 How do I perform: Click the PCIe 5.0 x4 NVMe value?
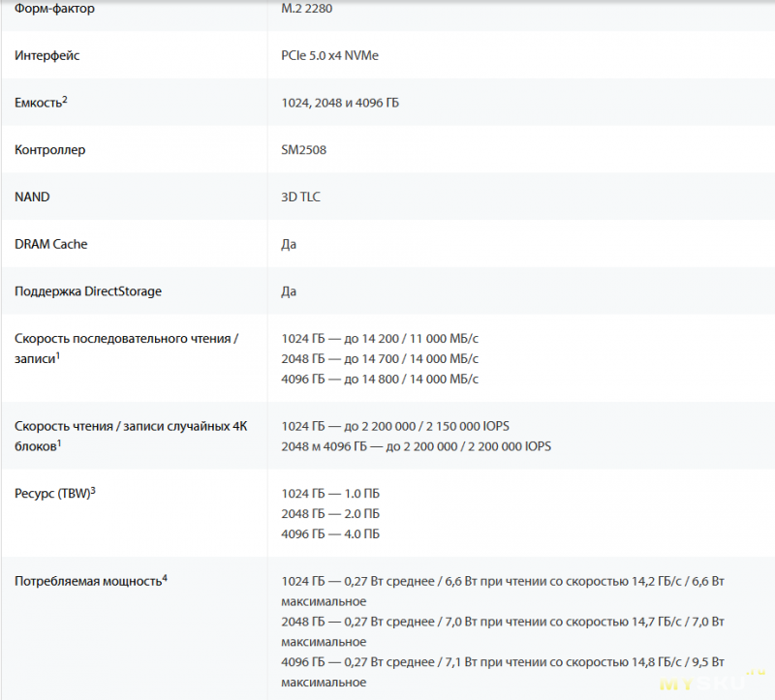pyautogui.click(x=329, y=56)
